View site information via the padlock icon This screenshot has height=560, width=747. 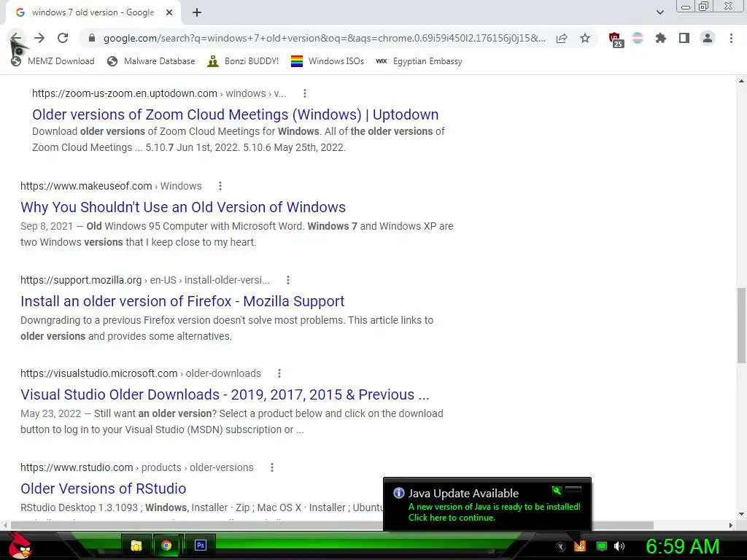(92, 38)
